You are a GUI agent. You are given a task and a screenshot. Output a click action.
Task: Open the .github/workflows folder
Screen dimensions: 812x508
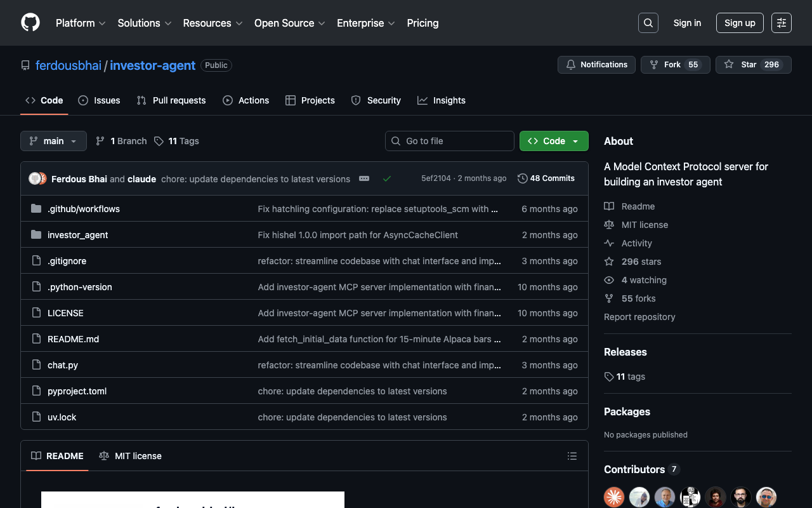click(83, 209)
